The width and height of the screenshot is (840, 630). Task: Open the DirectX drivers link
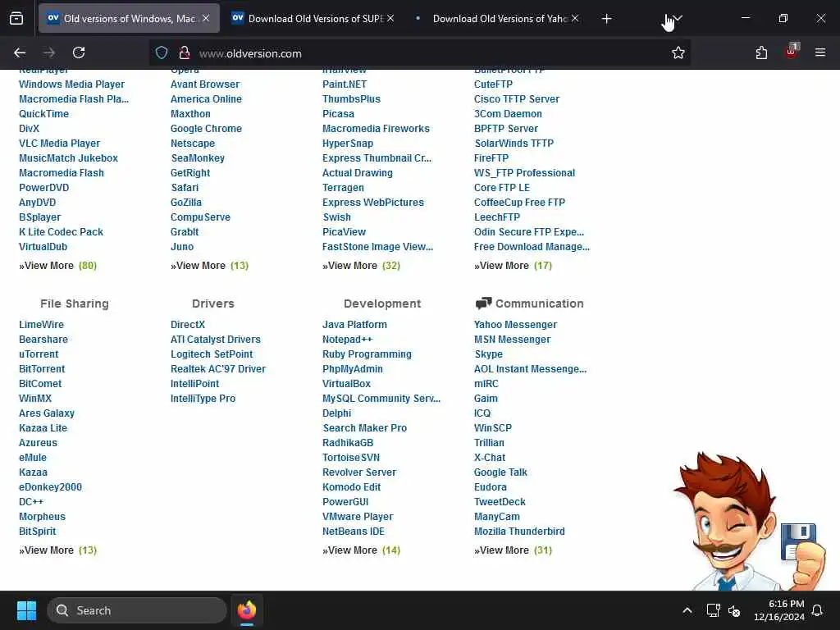tap(188, 325)
